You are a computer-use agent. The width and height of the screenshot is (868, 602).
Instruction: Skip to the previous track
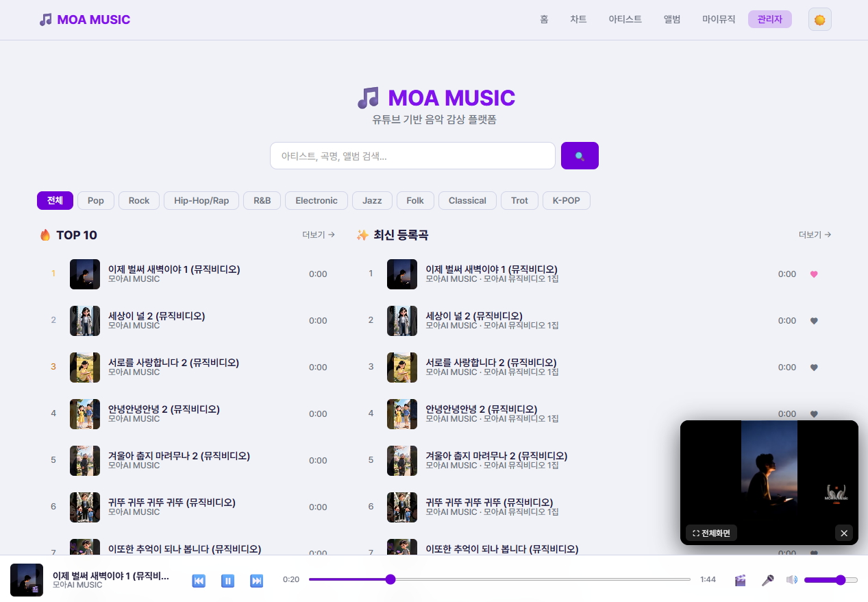[x=199, y=581]
